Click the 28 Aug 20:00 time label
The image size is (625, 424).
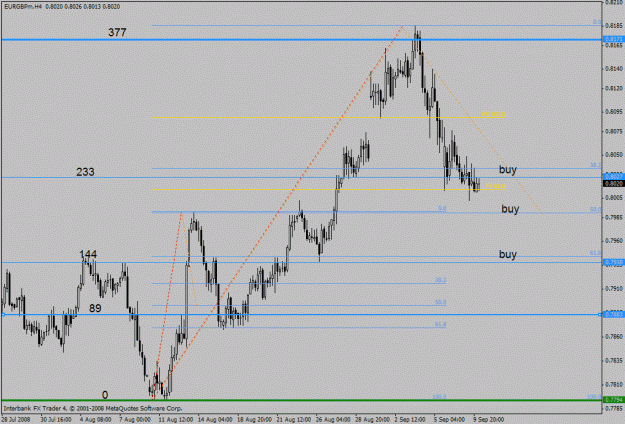[x=372, y=419]
